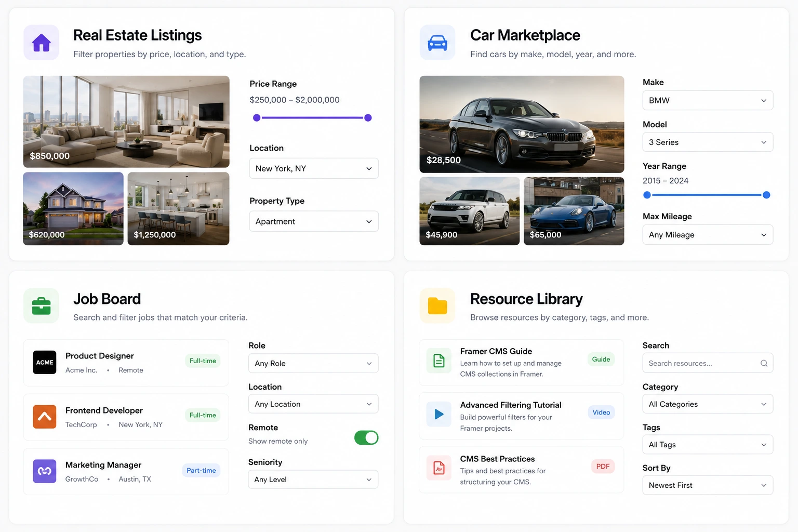Click the purple GrowthCo logo icon

coord(45,471)
